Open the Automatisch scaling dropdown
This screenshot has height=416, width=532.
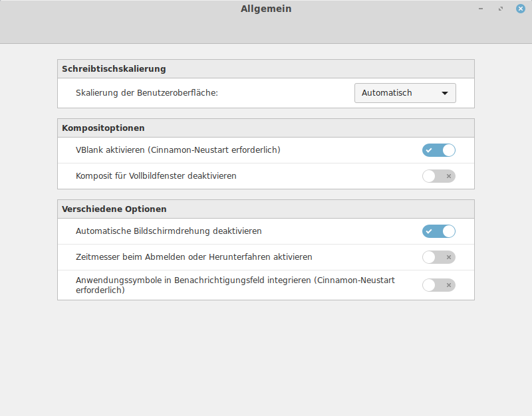coord(404,93)
